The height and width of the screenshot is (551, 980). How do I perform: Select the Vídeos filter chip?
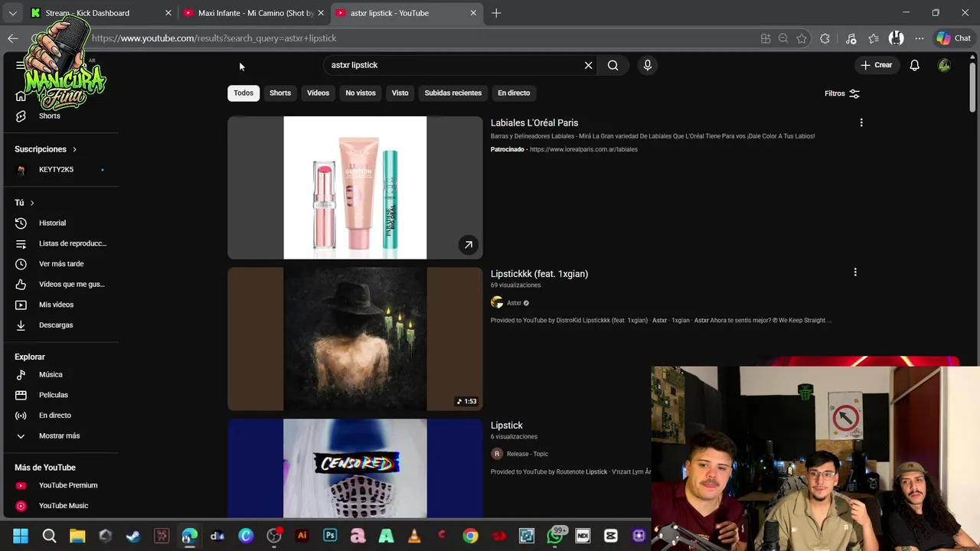[x=318, y=93]
